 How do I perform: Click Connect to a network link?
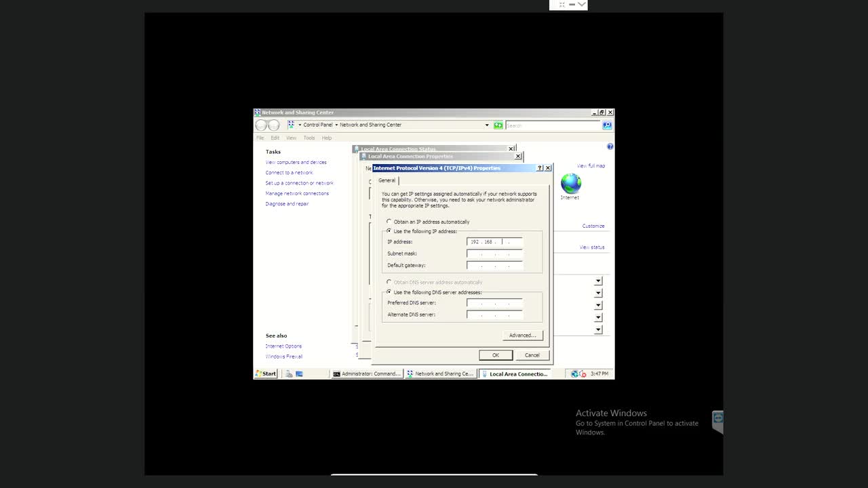(289, 173)
